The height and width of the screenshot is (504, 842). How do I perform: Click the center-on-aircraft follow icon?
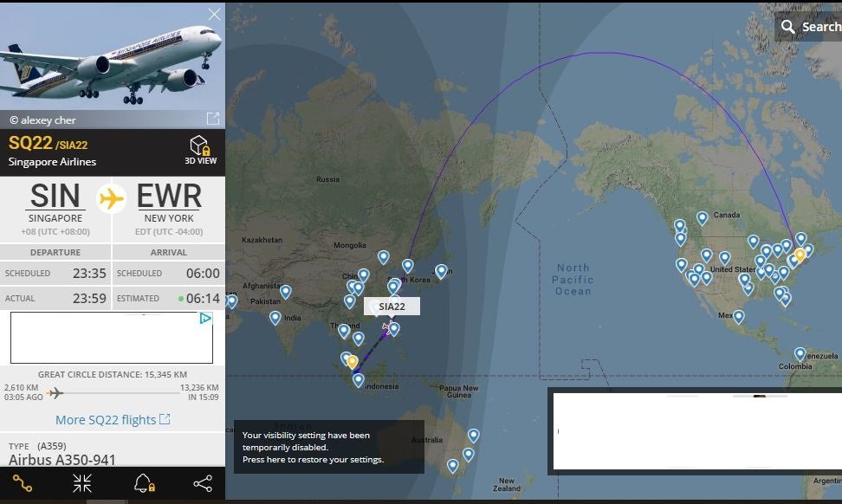point(82,483)
